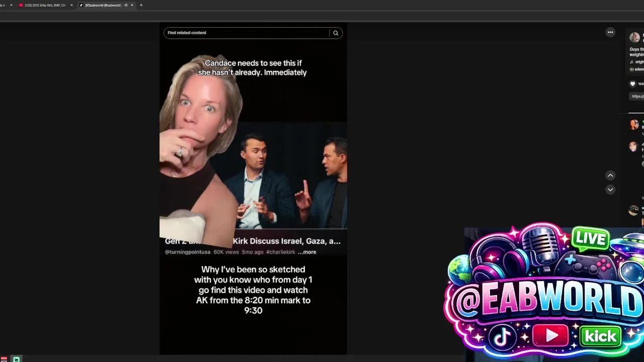
Task: Mute the TikTok tab audio icon
Action: (x=125, y=5)
